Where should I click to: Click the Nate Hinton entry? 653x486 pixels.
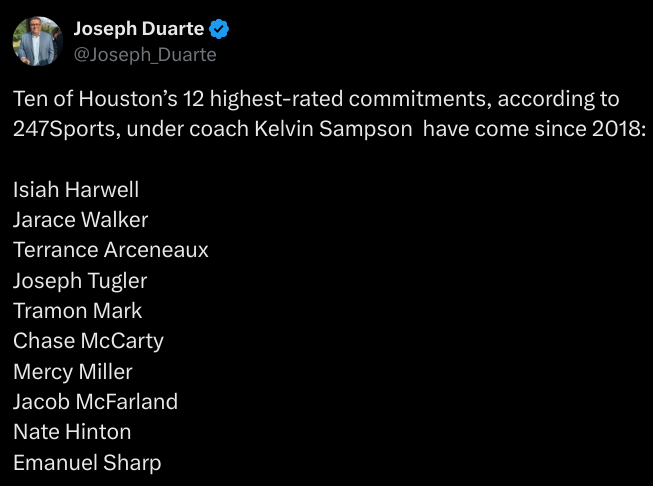point(72,432)
